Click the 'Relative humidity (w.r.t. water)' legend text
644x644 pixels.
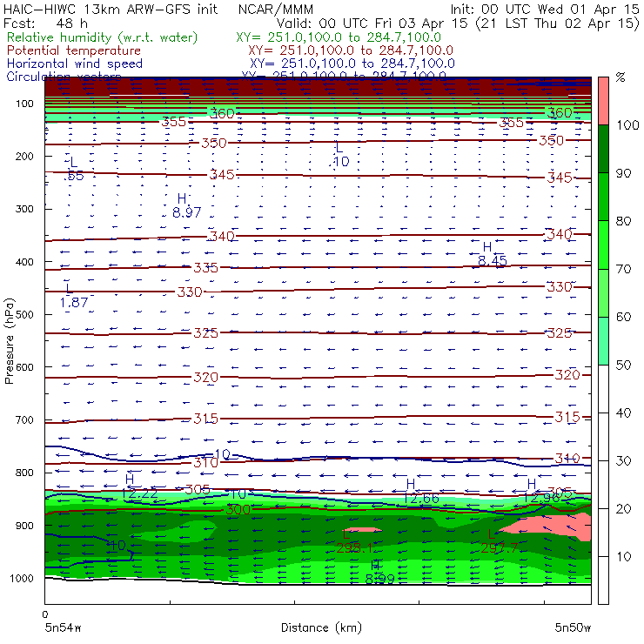(102, 37)
